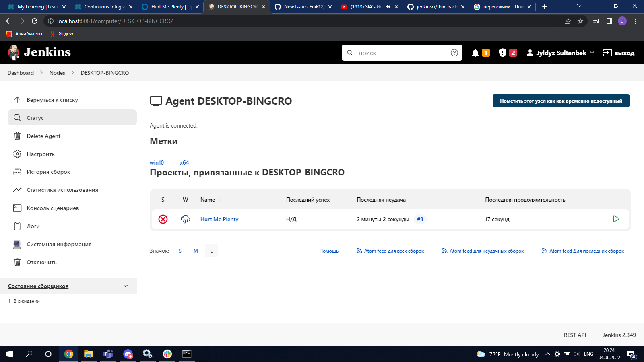
Task: Switch to the Hurt Me Plenty browser tab
Action: coord(170,7)
